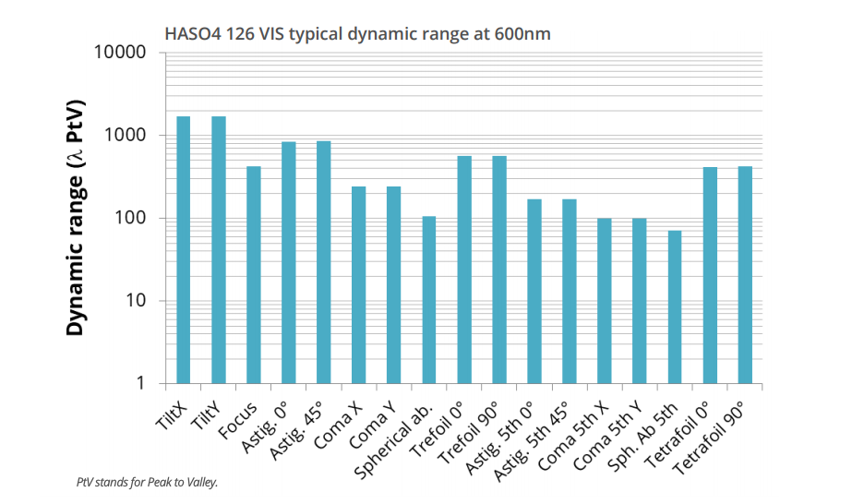Viewport: 864px width, 504px height.
Task: Click the "Focus" axis label
Action: click(x=238, y=420)
